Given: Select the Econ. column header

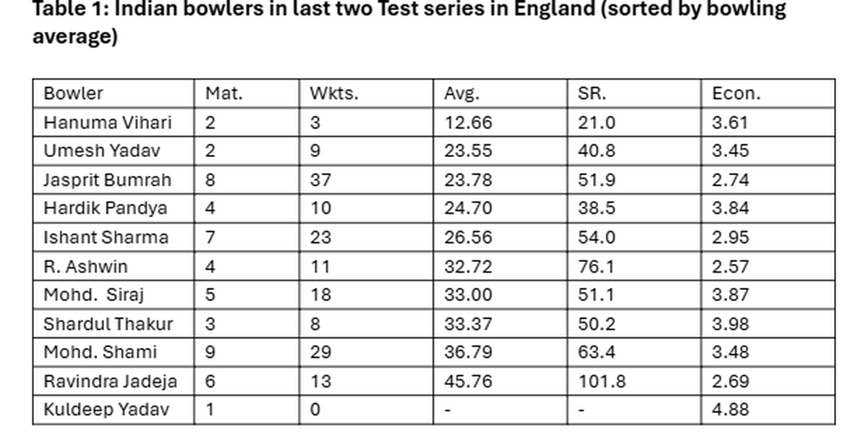Looking at the screenshot, I should 736,93.
